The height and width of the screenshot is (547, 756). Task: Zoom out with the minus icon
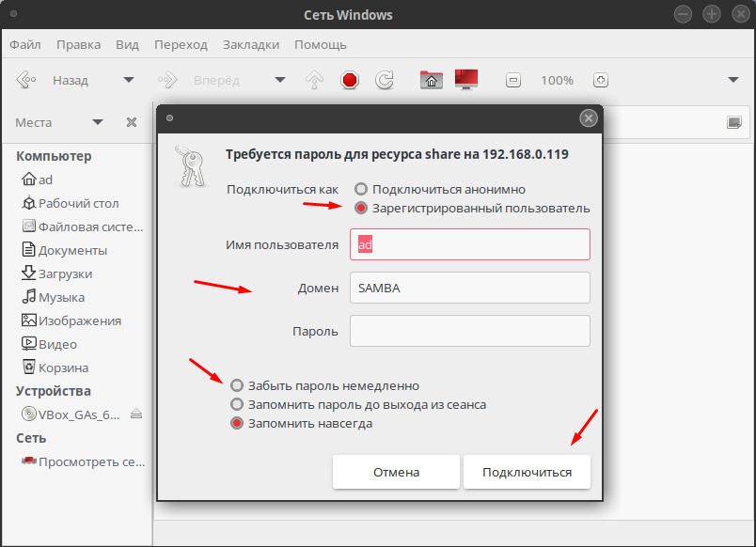pyautogui.click(x=513, y=80)
